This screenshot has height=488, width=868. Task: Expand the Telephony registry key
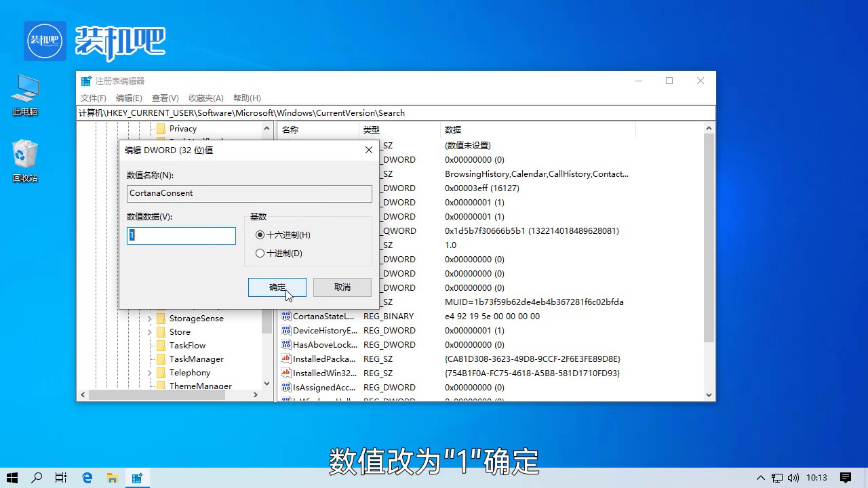point(150,372)
